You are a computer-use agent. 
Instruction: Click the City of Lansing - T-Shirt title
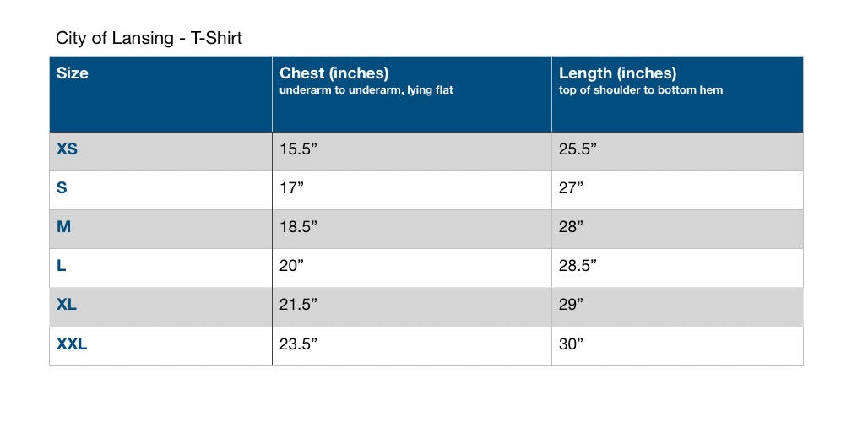(x=149, y=39)
